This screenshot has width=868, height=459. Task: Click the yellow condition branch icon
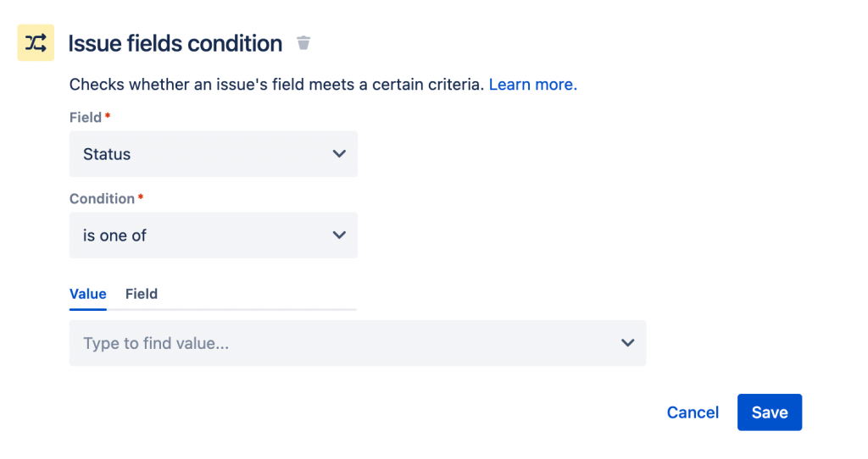pyautogui.click(x=36, y=43)
